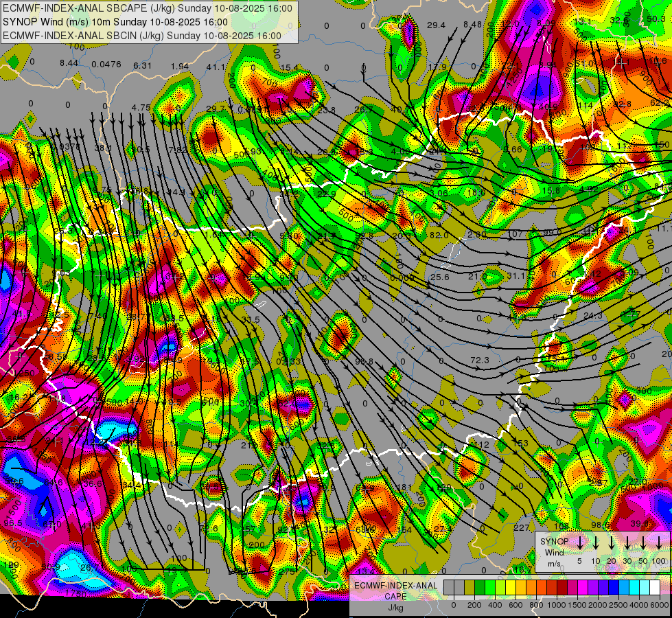Click the map value 227

coord(522,528)
